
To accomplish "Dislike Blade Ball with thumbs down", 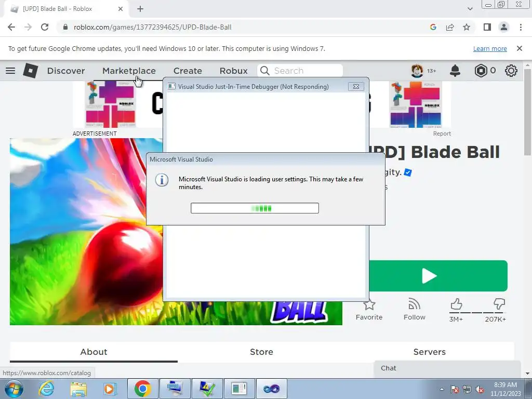I will (x=499, y=304).
